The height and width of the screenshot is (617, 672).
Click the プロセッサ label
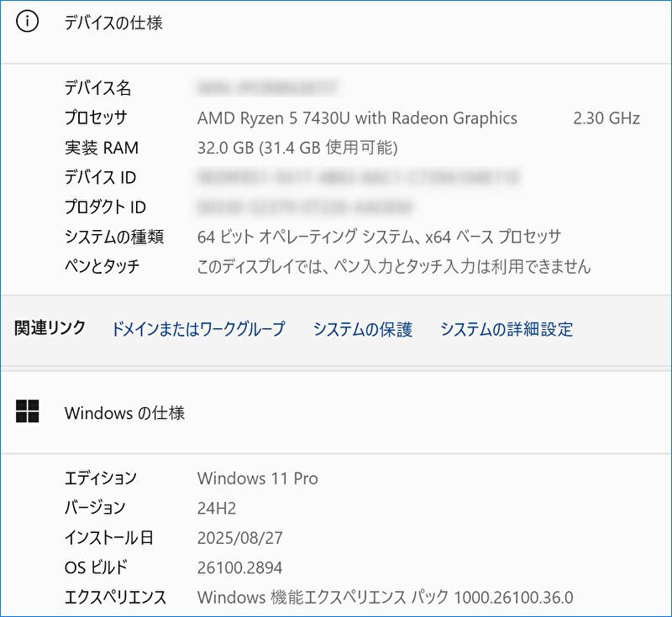tap(96, 118)
